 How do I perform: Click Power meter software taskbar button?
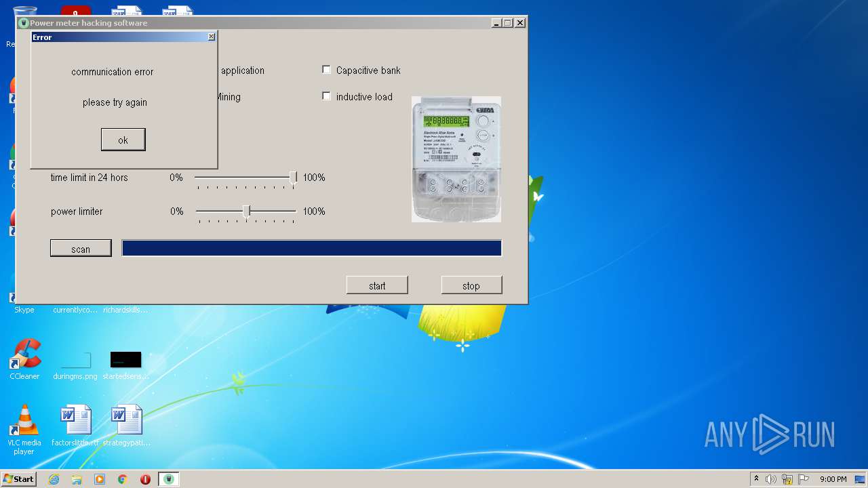(169, 479)
